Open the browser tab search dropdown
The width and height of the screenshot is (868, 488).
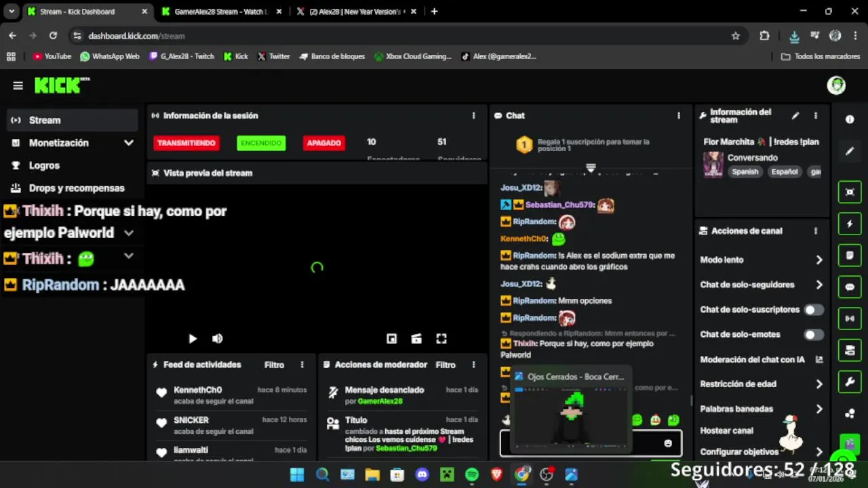pos(12,12)
